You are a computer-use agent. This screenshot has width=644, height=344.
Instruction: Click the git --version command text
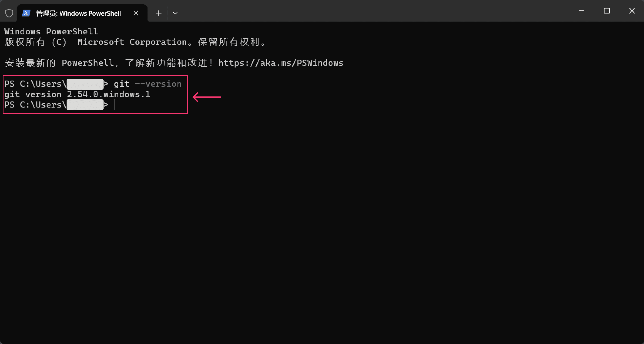148,84
